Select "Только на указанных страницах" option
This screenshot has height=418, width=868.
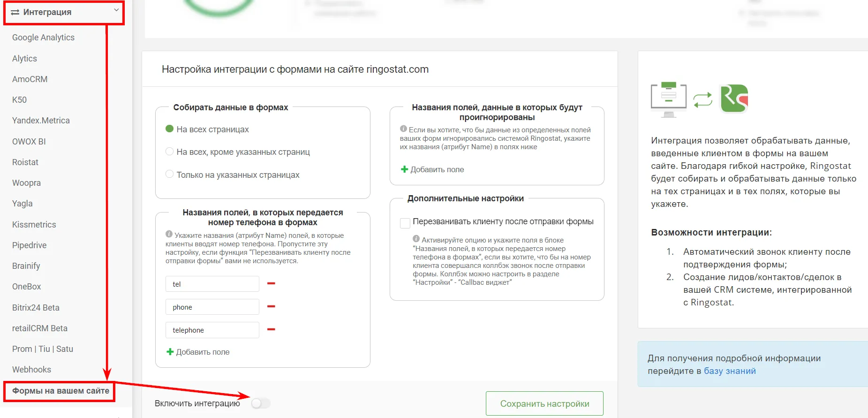(170, 175)
